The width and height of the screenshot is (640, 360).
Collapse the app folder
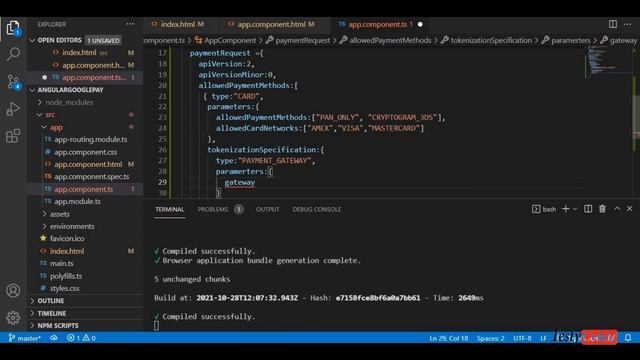coord(56,127)
